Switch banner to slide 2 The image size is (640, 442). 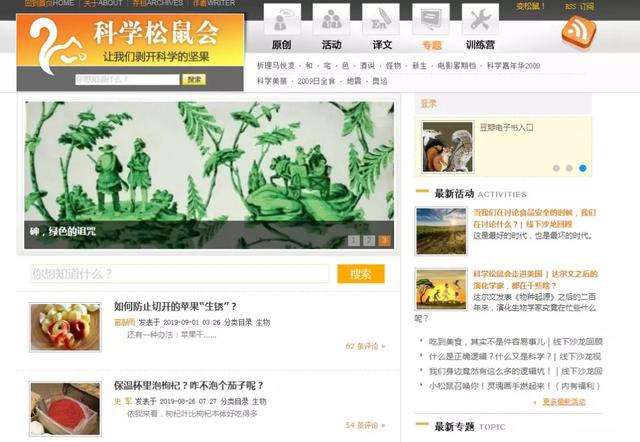pyautogui.click(x=369, y=240)
